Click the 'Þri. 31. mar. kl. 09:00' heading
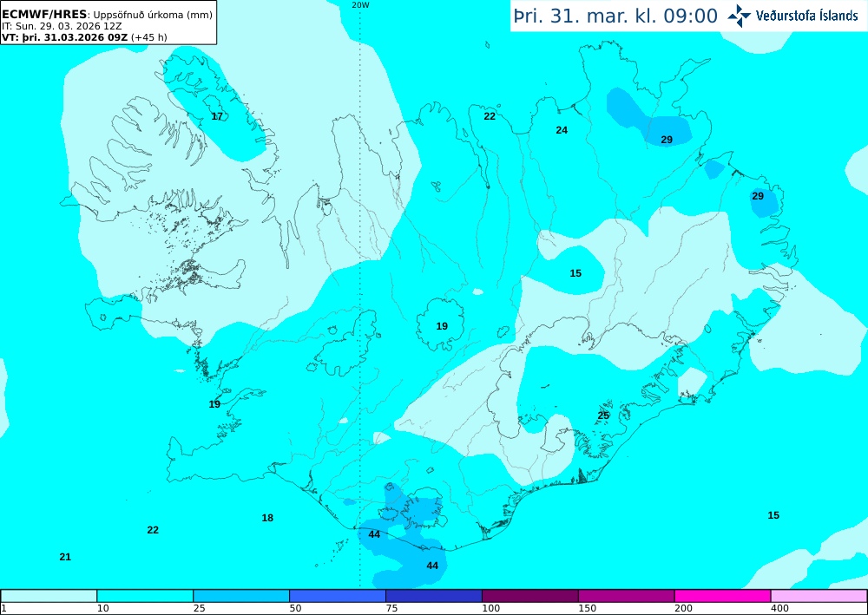This screenshot has width=868, height=615. coord(615,16)
